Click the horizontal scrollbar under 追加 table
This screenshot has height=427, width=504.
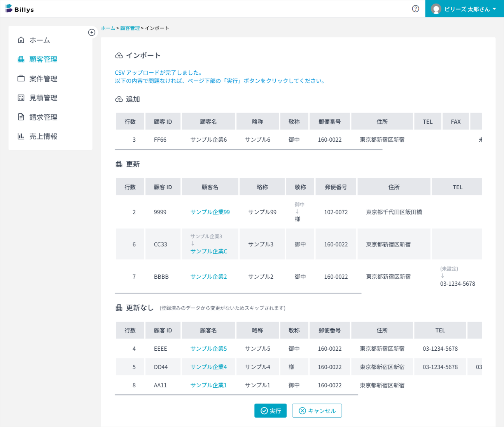(248, 149)
